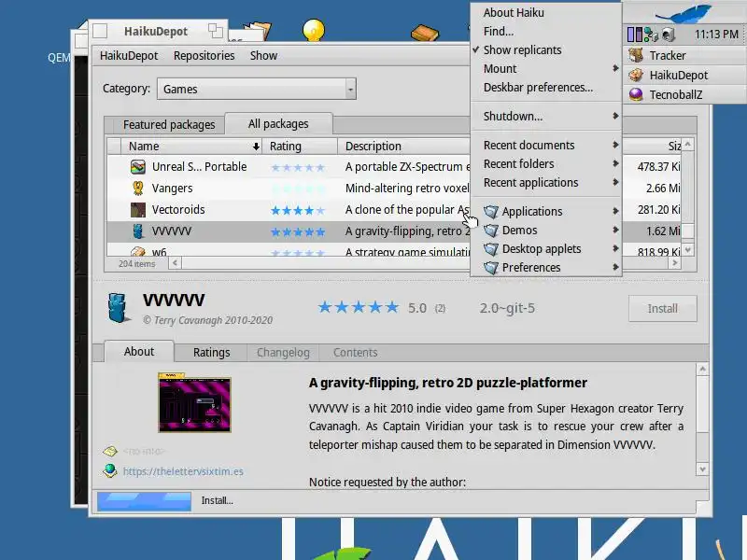Viewport: 747px width, 560px height.
Task: Click the HaikuDepot window zoom icon
Action: pyautogui.click(x=216, y=31)
